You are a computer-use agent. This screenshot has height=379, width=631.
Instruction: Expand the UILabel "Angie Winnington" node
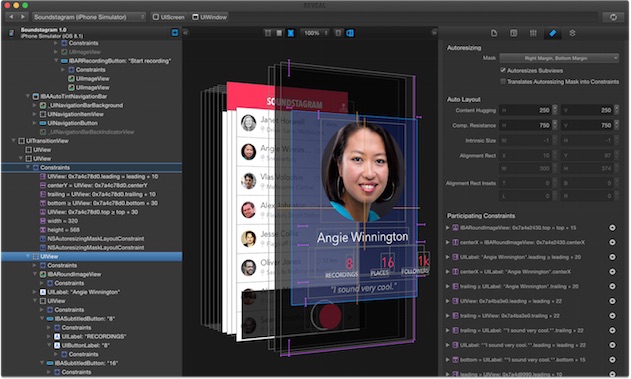pos(35,292)
